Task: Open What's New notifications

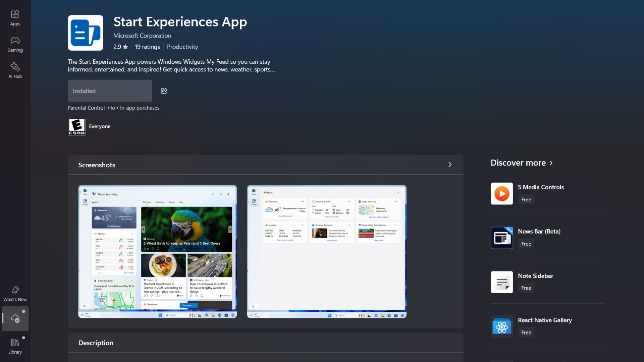Action: [15, 293]
